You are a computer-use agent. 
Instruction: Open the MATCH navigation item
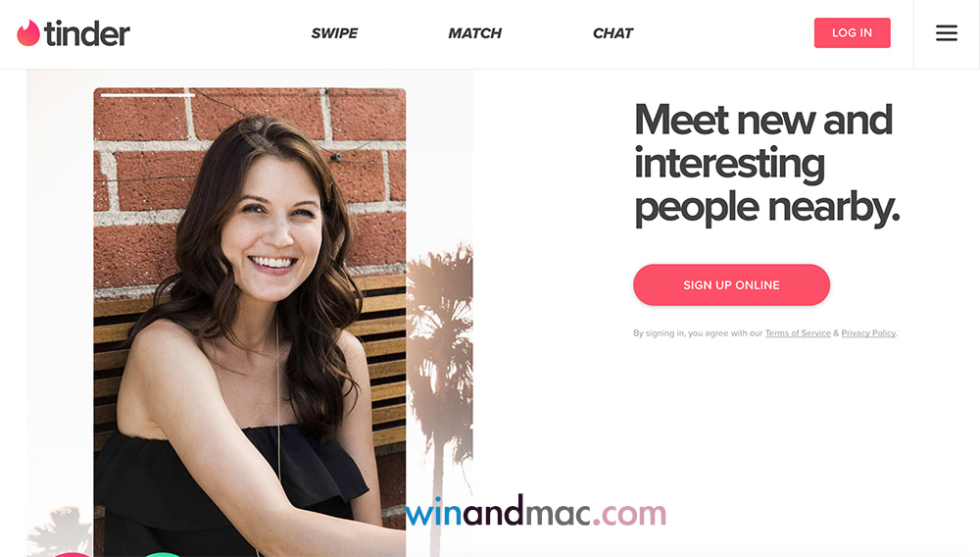[x=475, y=33]
